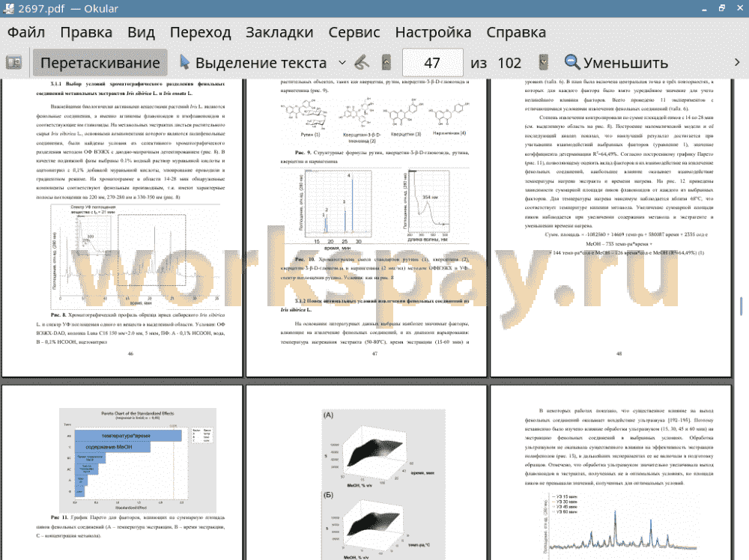The height and width of the screenshot is (560, 749).
Task: Click page number 47 at page bottom
Action: (374, 354)
